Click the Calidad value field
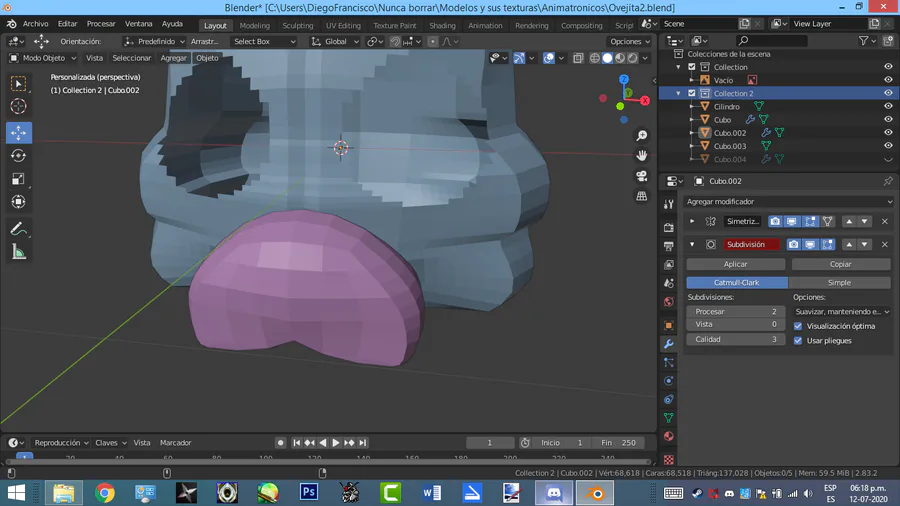 coord(735,339)
